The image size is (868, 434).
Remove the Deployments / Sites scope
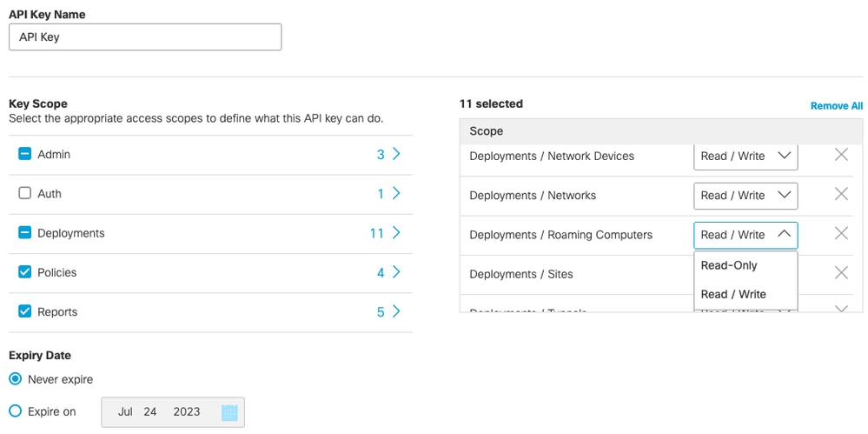pyautogui.click(x=841, y=273)
